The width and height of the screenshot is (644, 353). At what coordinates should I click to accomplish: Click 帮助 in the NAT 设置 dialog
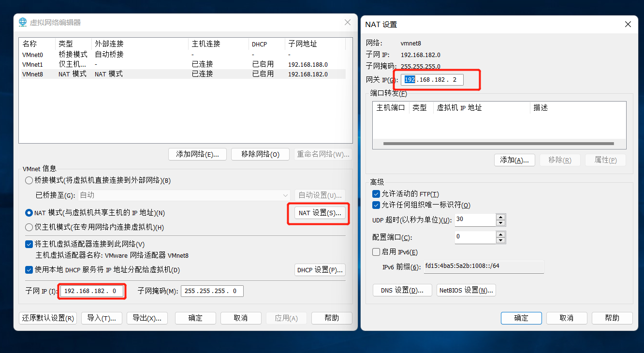612,318
